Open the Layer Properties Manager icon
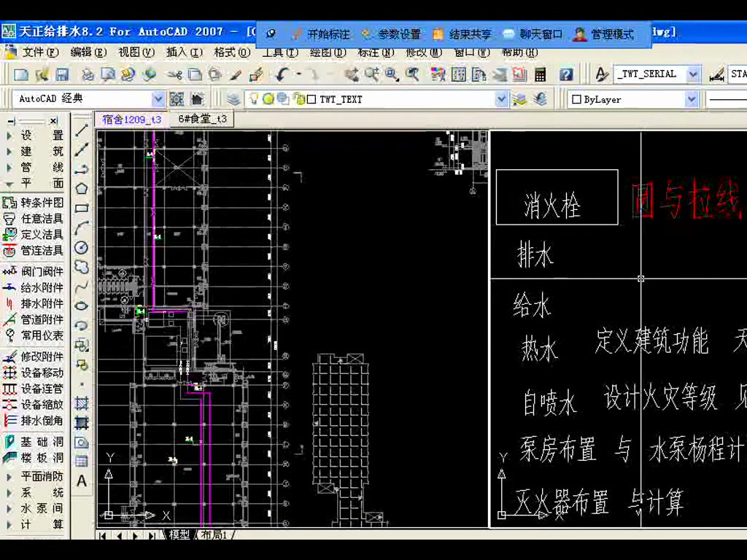 click(233, 99)
